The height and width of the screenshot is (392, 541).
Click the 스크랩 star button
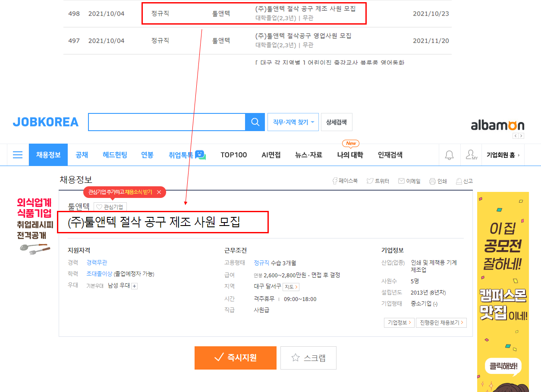(308, 358)
